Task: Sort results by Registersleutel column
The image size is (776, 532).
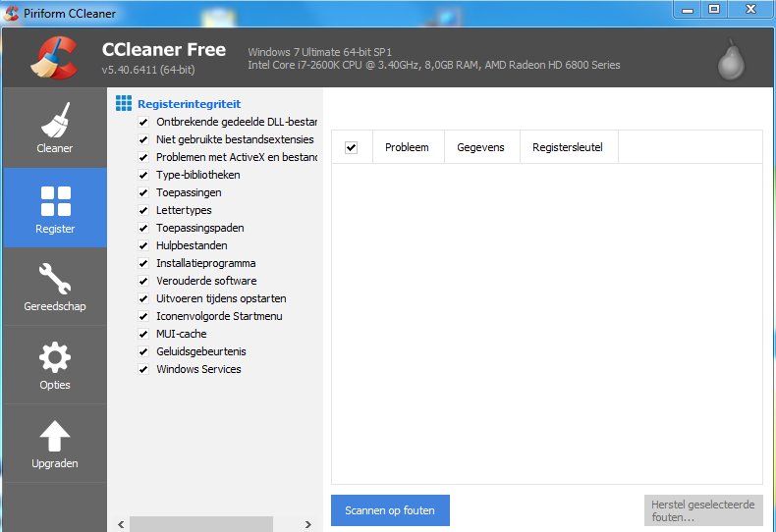Action: 569,147
